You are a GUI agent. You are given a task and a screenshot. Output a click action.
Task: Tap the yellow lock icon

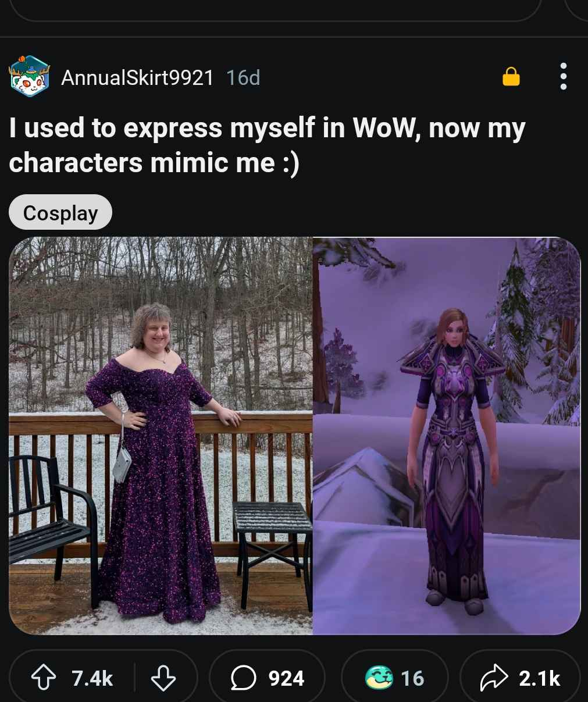tap(511, 76)
